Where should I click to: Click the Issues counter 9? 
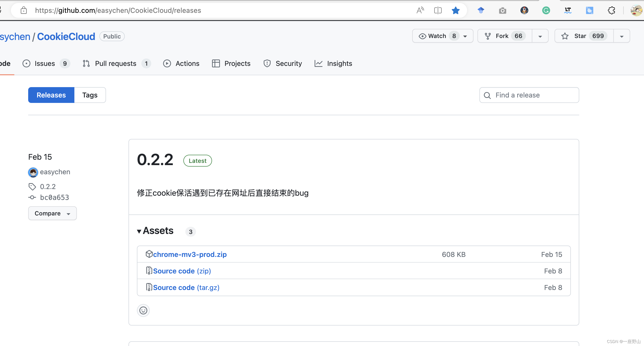coord(65,63)
